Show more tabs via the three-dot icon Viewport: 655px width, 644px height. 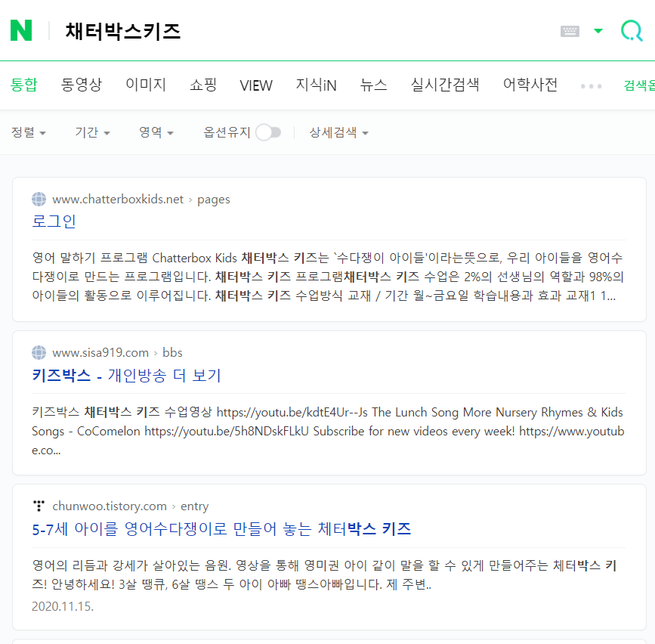click(591, 86)
